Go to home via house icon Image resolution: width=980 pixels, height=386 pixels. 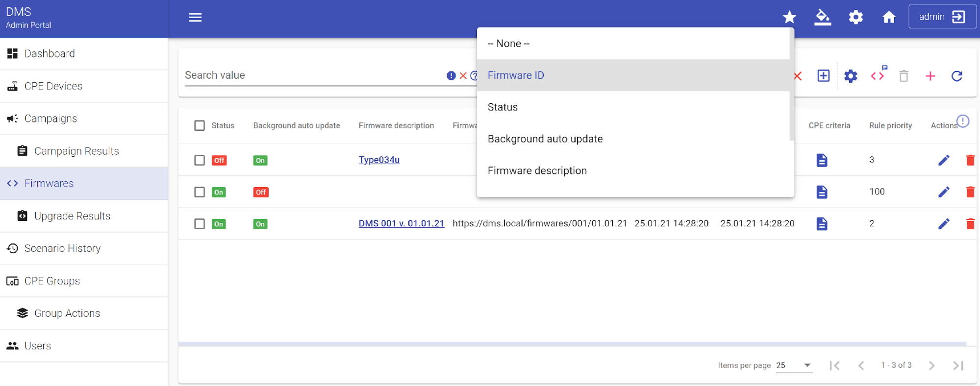click(x=889, y=17)
